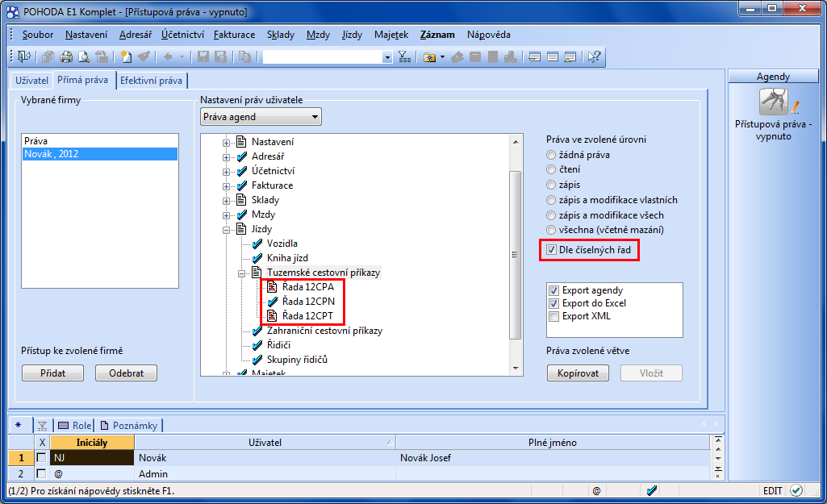The width and height of the screenshot is (827, 504).
Task: Click the document icon beside Sklady
Action: (241, 200)
